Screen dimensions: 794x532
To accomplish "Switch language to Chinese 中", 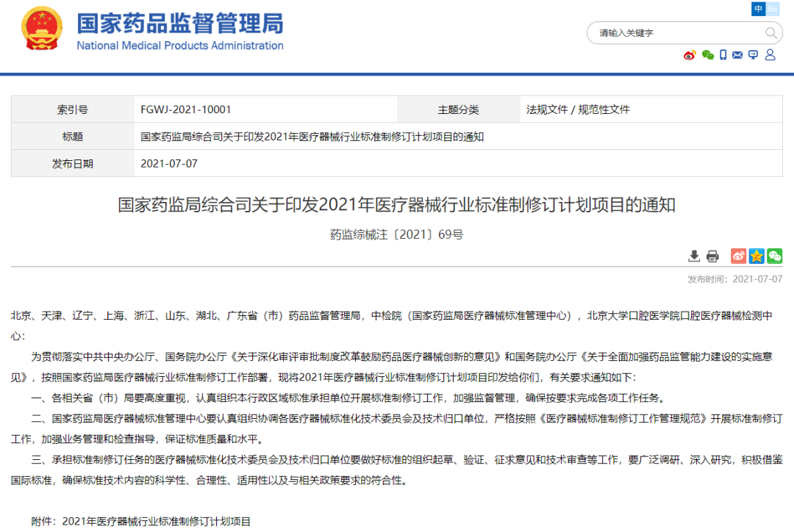I will 758,9.
